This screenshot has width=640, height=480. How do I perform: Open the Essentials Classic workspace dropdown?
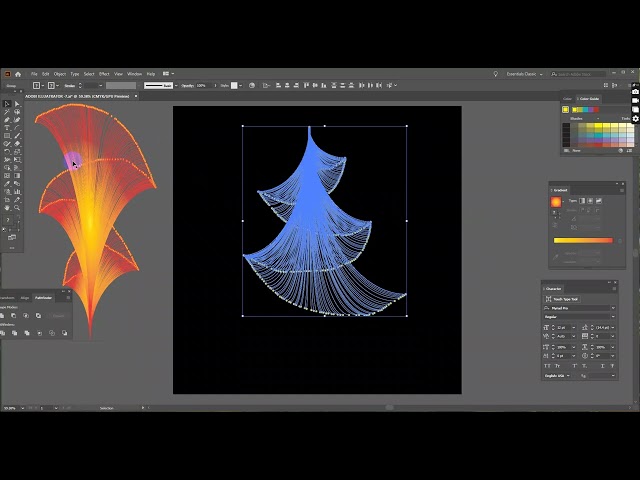tap(524, 74)
